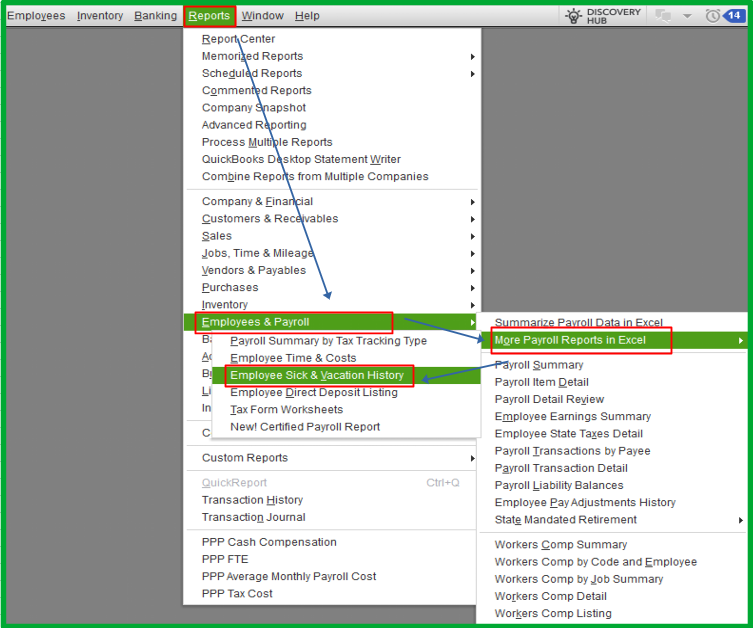Expand Custom Reports submenu
Image resolution: width=753 pixels, height=628 pixels.
[x=332, y=458]
